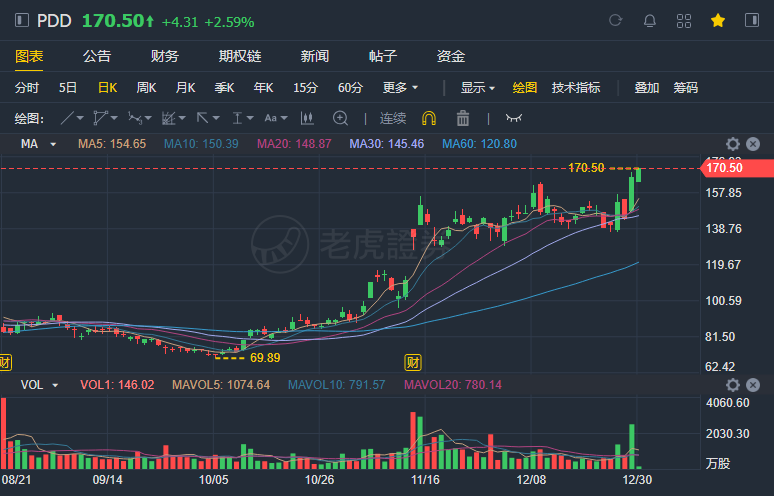Switch to the 公告 tab
This screenshot has width=774, height=496.
tap(97, 56)
